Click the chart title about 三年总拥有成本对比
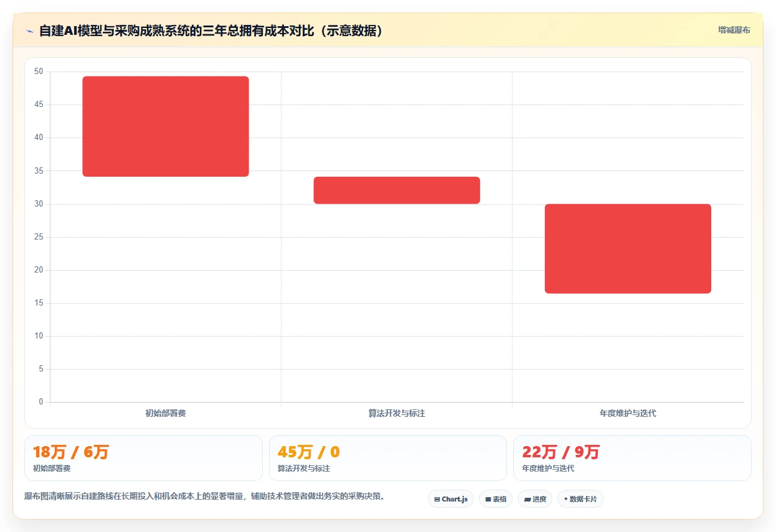776x532 pixels. [x=211, y=30]
